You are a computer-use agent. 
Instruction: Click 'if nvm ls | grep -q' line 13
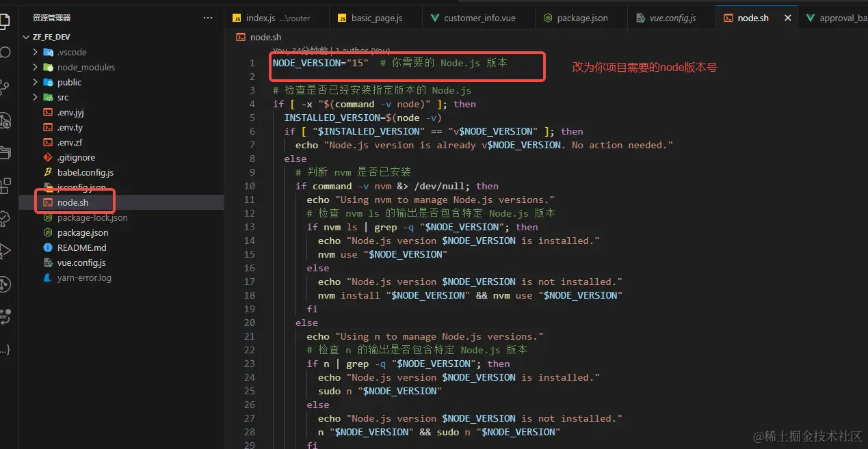(422, 227)
